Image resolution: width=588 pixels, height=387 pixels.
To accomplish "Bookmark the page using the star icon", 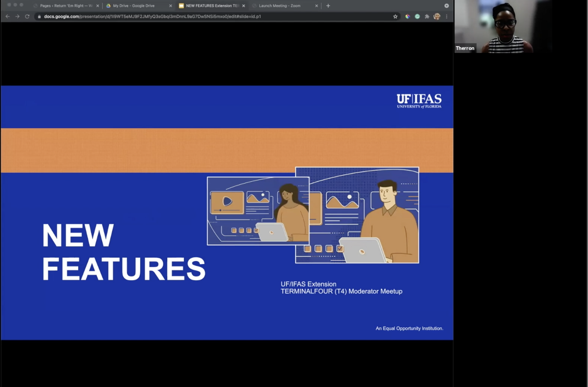I will click(x=395, y=17).
